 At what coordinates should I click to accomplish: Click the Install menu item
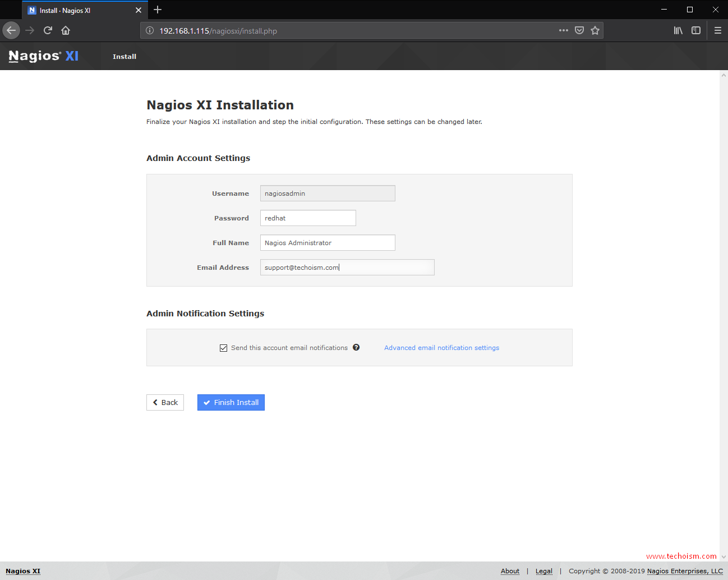[x=125, y=57]
